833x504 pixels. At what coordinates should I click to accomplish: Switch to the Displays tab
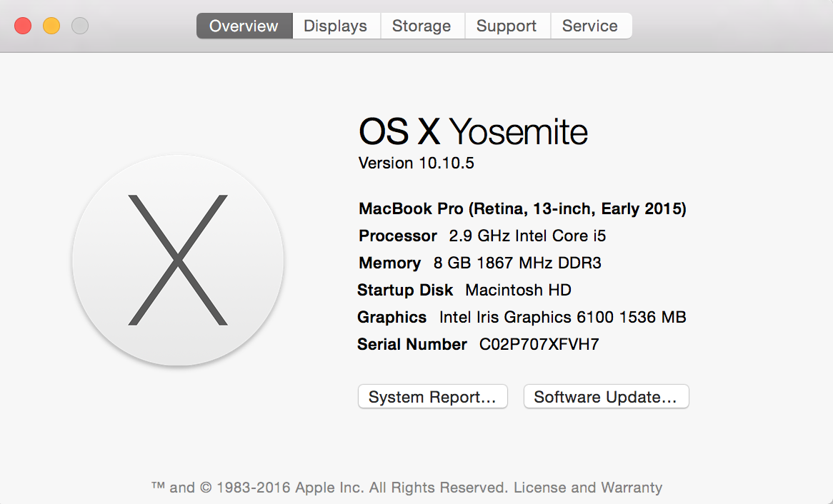click(335, 26)
